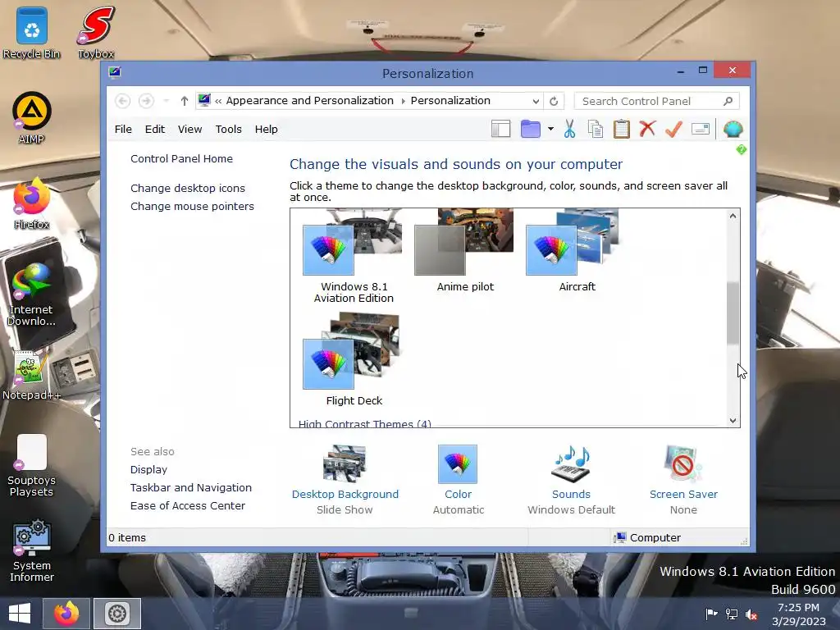This screenshot has height=630, width=840.
Task: Open the Windows Start button
Action: click(x=20, y=614)
